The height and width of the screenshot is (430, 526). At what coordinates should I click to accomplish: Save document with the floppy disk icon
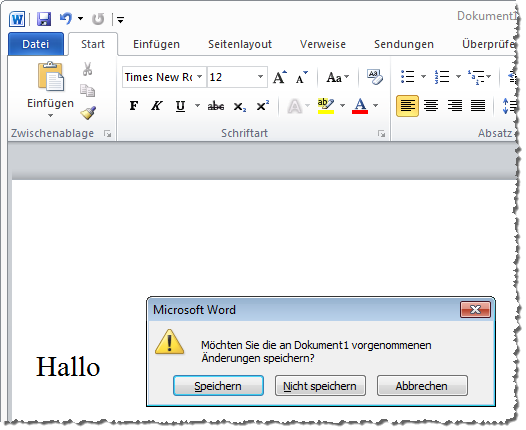pyautogui.click(x=44, y=19)
